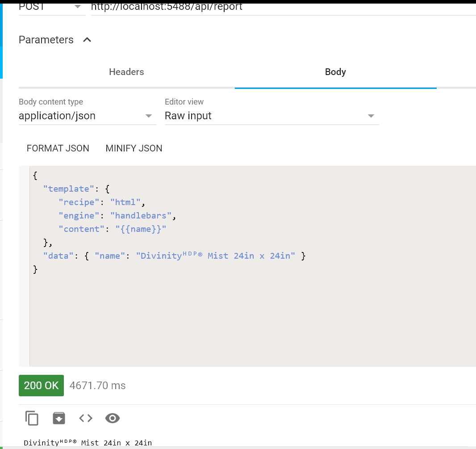Focus the request URL field

click(281, 7)
